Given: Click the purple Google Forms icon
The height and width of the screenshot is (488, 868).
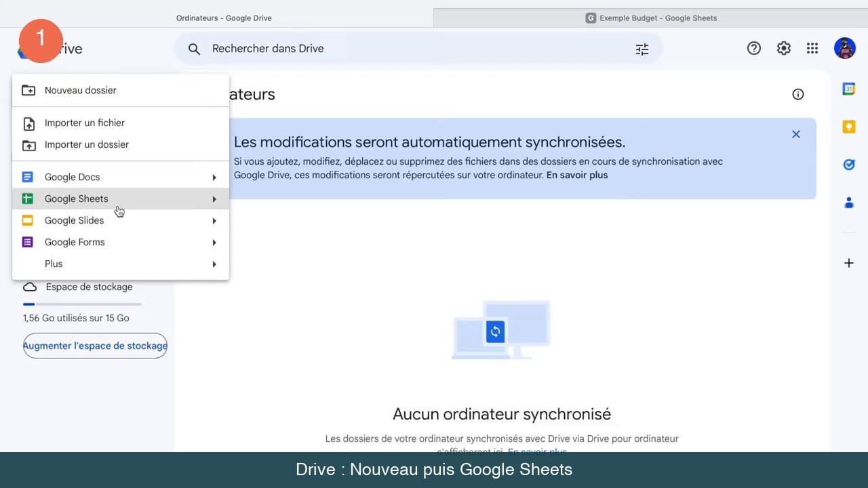Looking at the screenshot, I should pos(28,242).
